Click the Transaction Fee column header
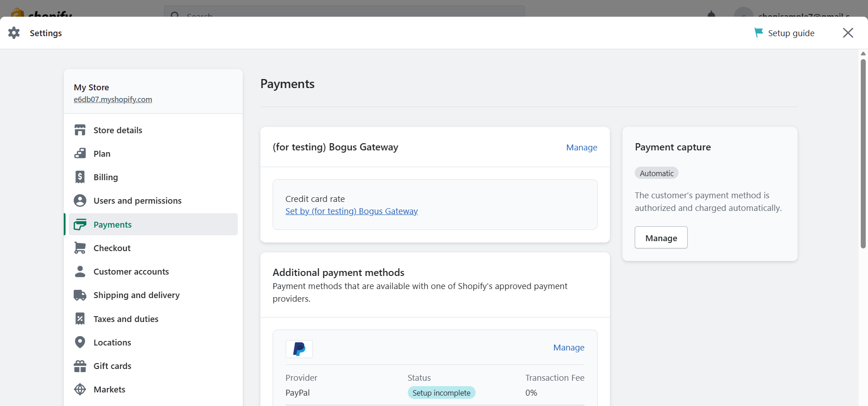This screenshot has width=868, height=406. coord(555,378)
